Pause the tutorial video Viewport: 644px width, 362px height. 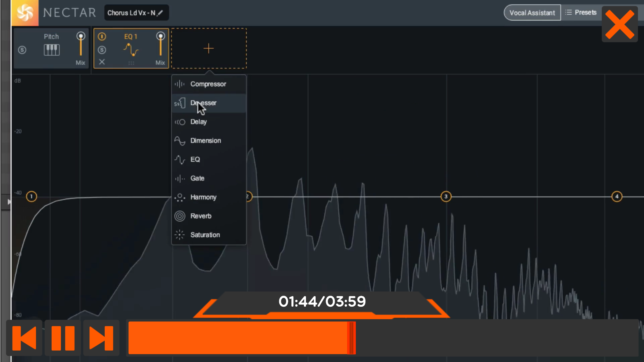[63, 338]
